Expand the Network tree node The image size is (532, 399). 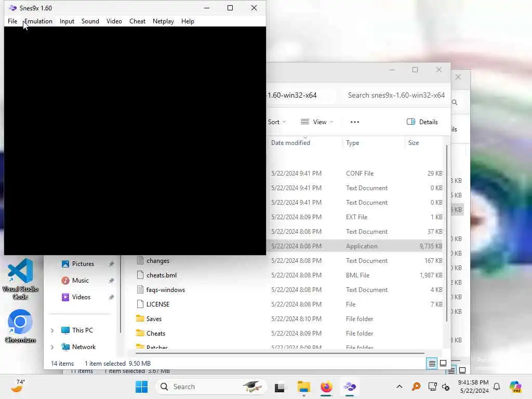click(52, 347)
